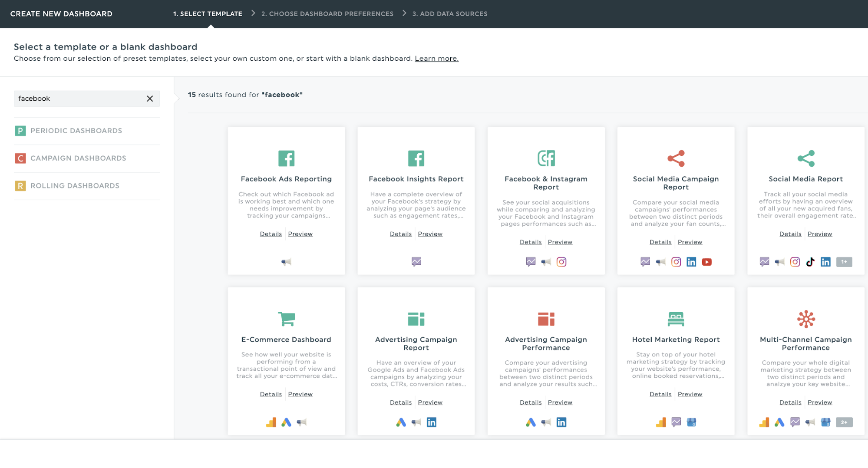The image size is (868, 468).
Task: Click the Periodic Dashboards P icon
Action: point(20,131)
